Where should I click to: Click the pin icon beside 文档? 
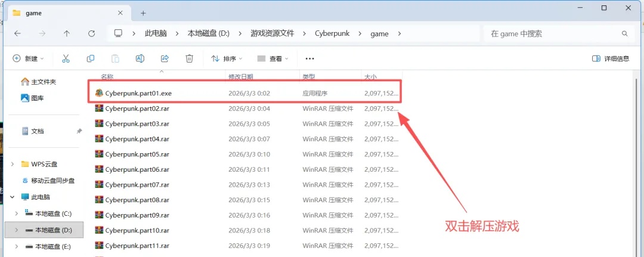(79, 131)
